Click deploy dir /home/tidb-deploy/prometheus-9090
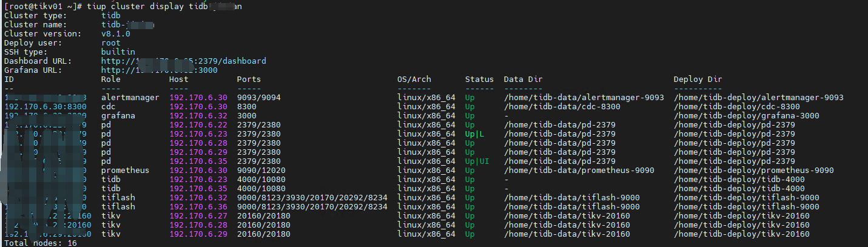The image size is (868, 247). coord(753,171)
